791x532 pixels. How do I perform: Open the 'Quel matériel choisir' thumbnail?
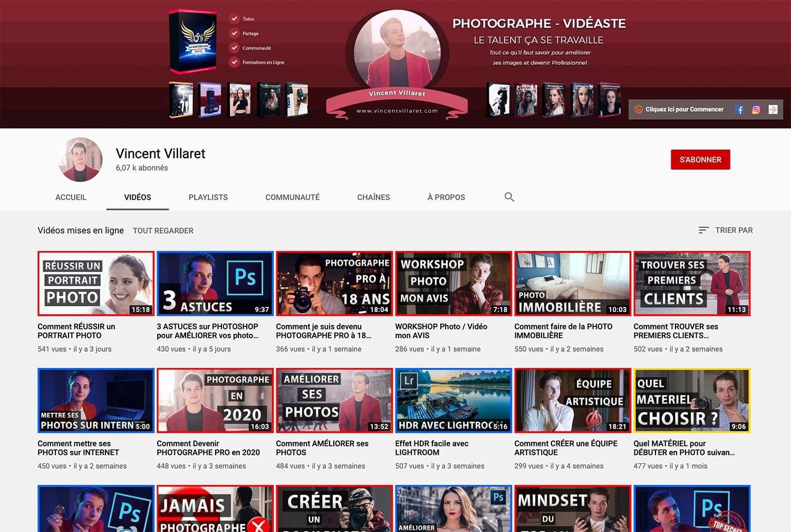point(692,401)
